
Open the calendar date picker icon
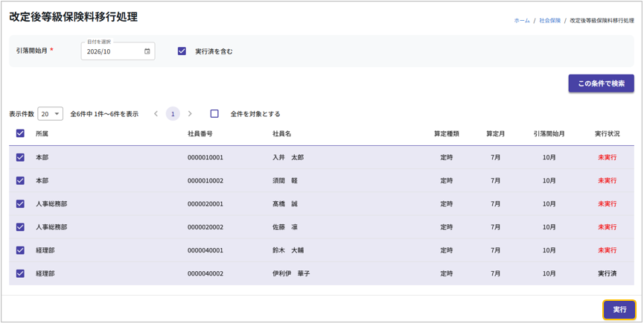click(147, 51)
